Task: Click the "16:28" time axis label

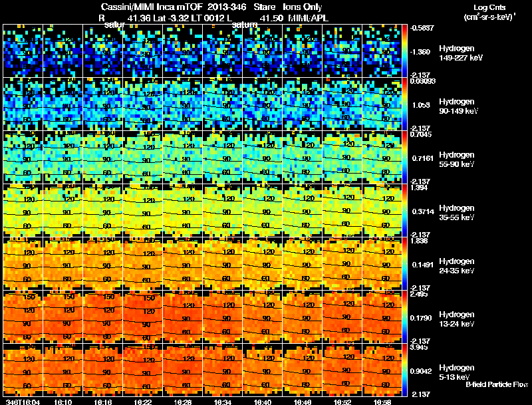Action: [x=183, y=402]
